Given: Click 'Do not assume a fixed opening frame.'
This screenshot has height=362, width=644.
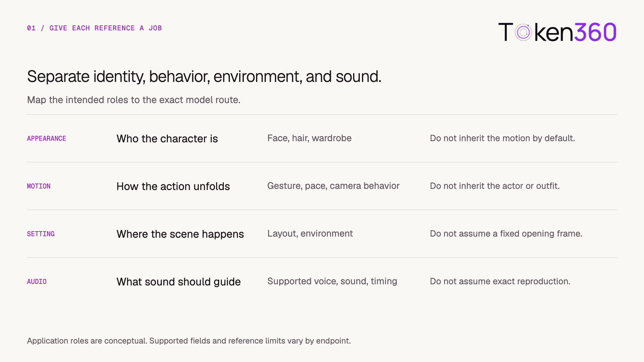Looking at the screenshot, I should pyautogui.click(x=506, y=234).
